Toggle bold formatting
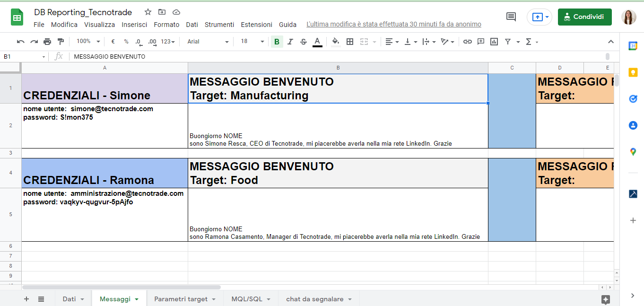 click(277, 42)
